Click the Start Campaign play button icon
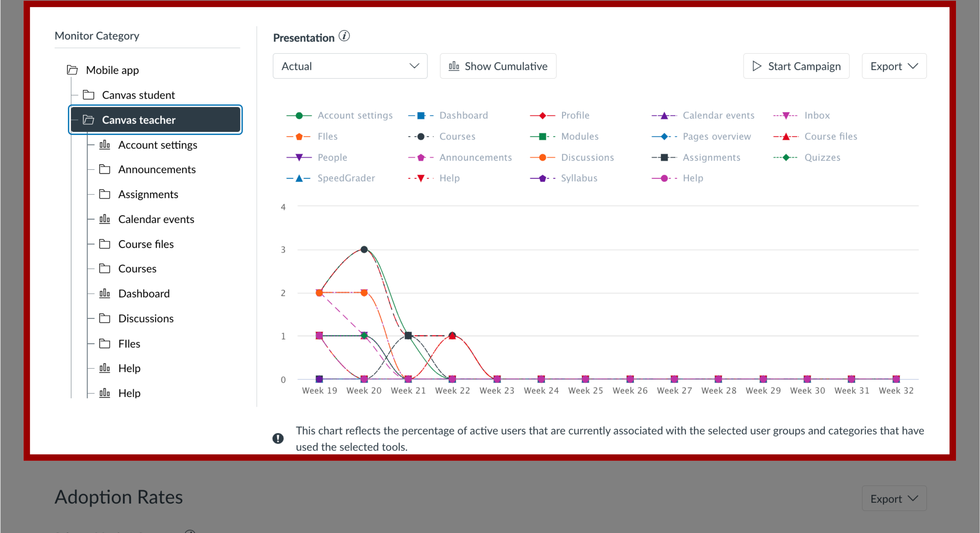Viewport: 980px width, 533px height. (757, 66)
